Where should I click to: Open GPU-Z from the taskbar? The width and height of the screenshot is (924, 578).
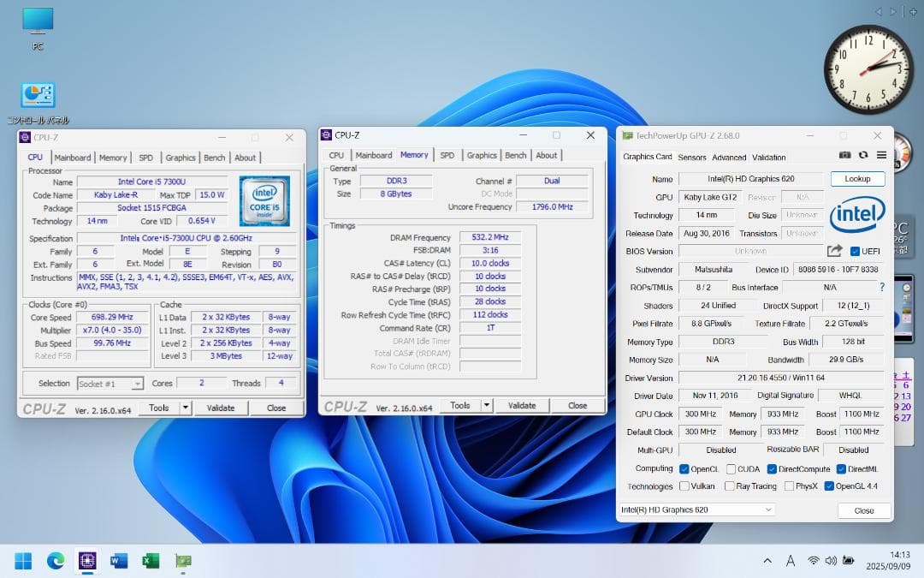pos(182,561)
